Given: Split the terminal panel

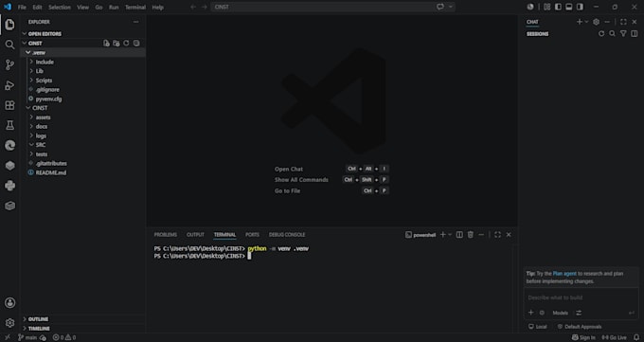Looking at the screenshot, I should [x=459, y=235].
